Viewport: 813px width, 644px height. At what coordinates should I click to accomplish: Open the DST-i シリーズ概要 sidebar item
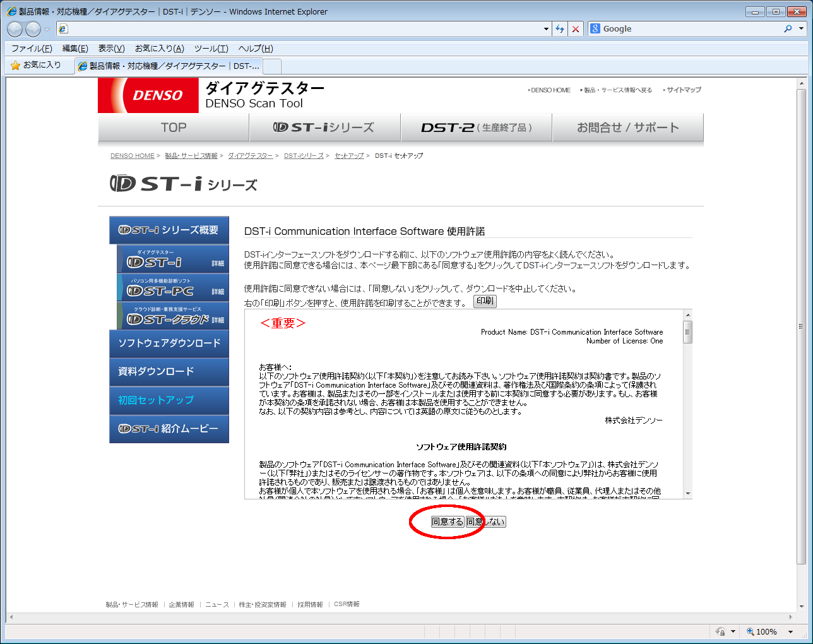click(169, 230)
